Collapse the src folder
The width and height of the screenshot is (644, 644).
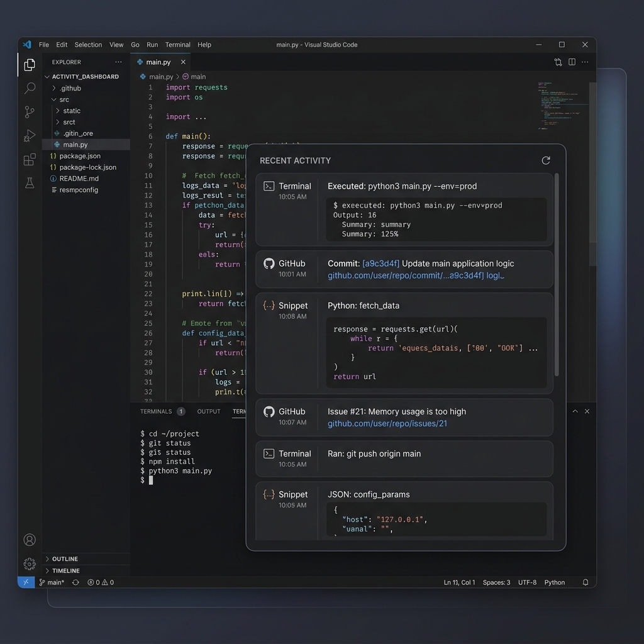coord(54,99)
